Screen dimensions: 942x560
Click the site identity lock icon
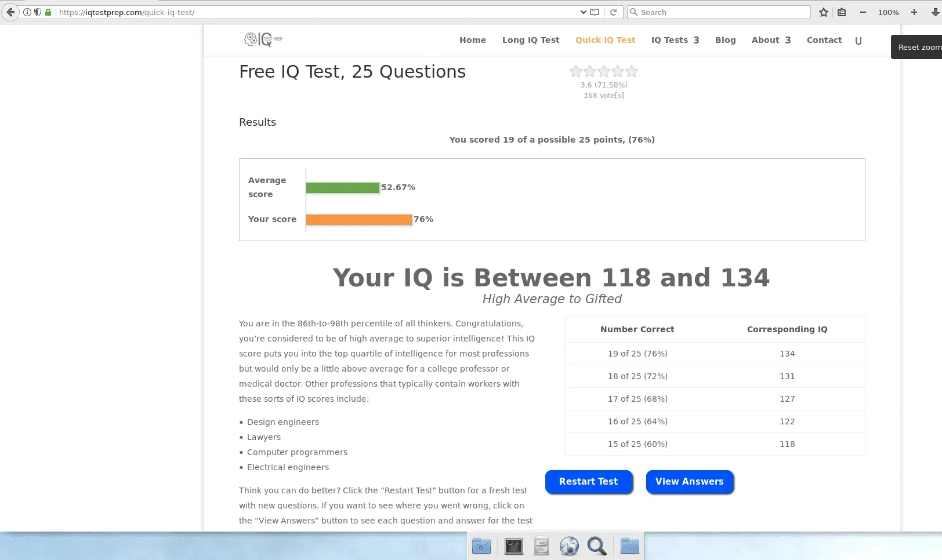(x=49, y=12)
